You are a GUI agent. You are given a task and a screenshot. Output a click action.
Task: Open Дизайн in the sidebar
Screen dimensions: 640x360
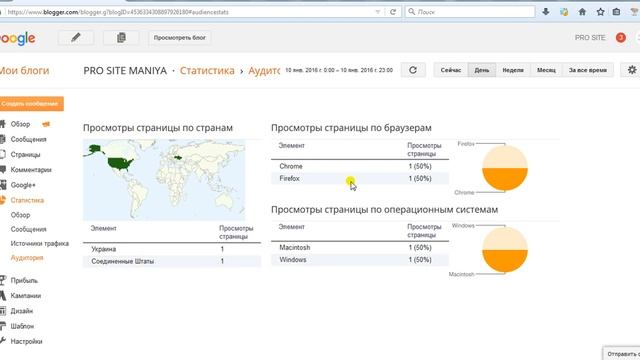[x=22, y=311]
